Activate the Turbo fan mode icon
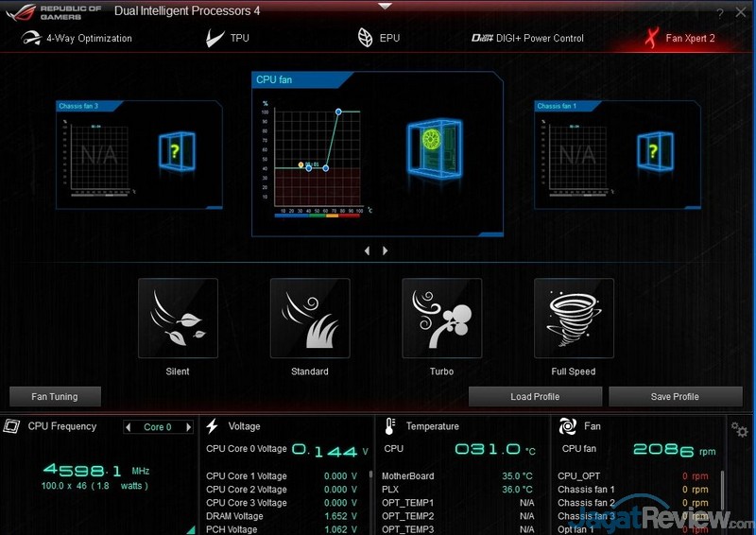Image resolution: width=756 pixels, height=535 pixels. click(x=441, y=318)
